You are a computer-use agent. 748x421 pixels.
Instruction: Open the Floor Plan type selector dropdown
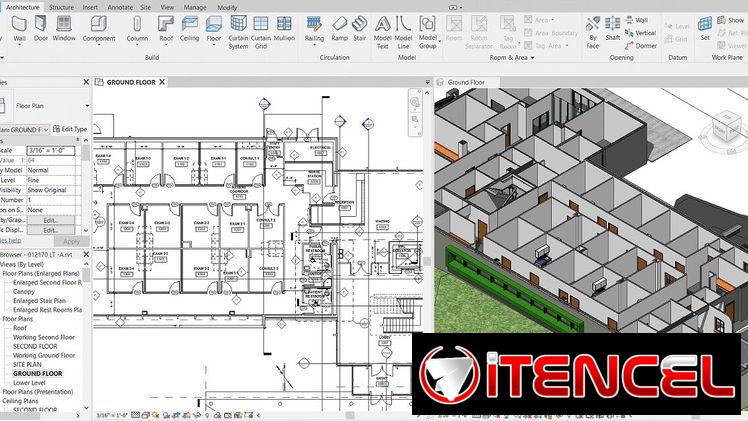click(x=87, y=105)
